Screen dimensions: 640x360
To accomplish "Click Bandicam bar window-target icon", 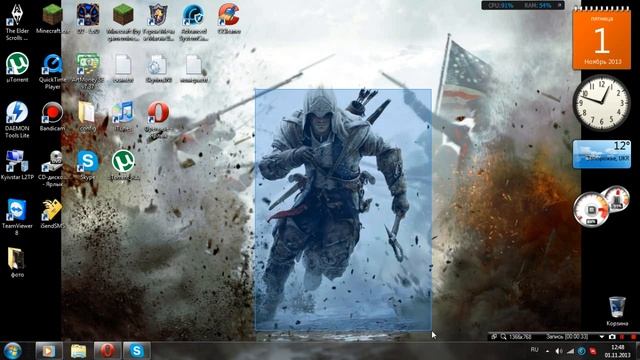I will 494,337.
